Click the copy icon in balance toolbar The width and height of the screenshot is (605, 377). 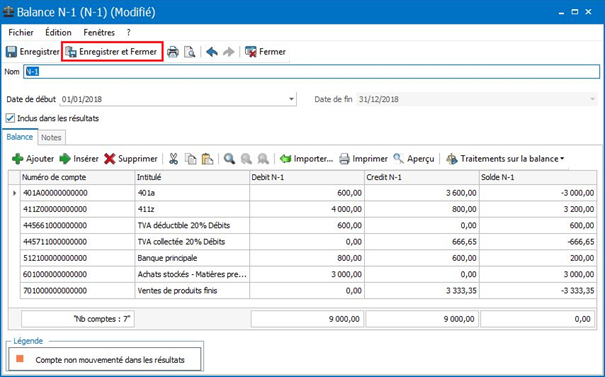(x=191, y=159)
